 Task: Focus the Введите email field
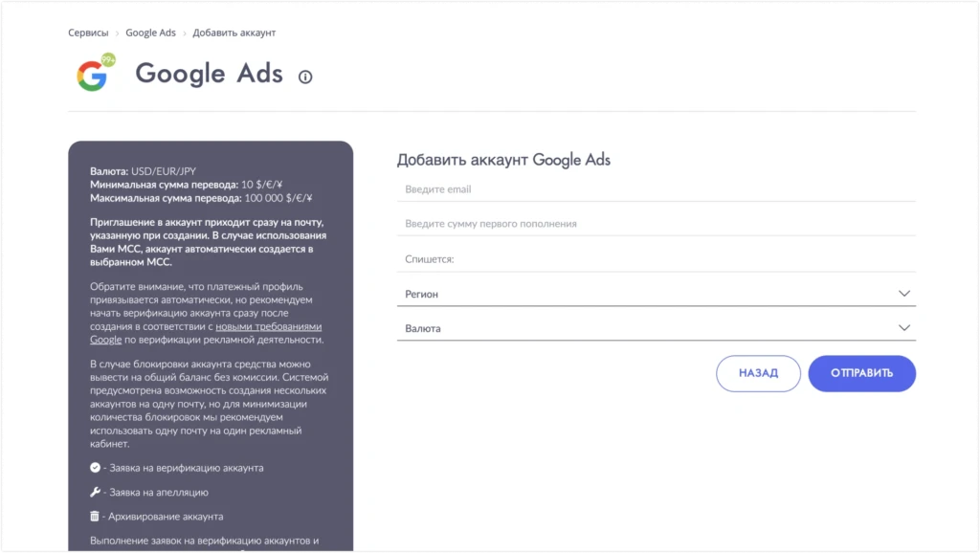coord(657,189)
